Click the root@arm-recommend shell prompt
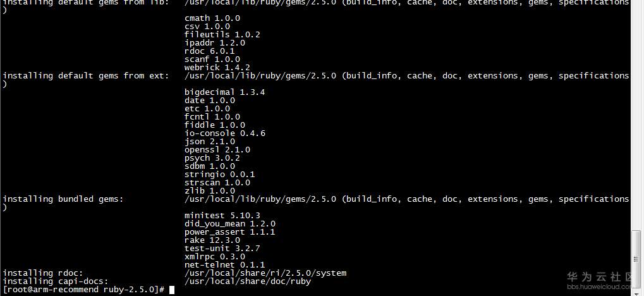This screenshot has width=644, height=296. pos(83,290)
